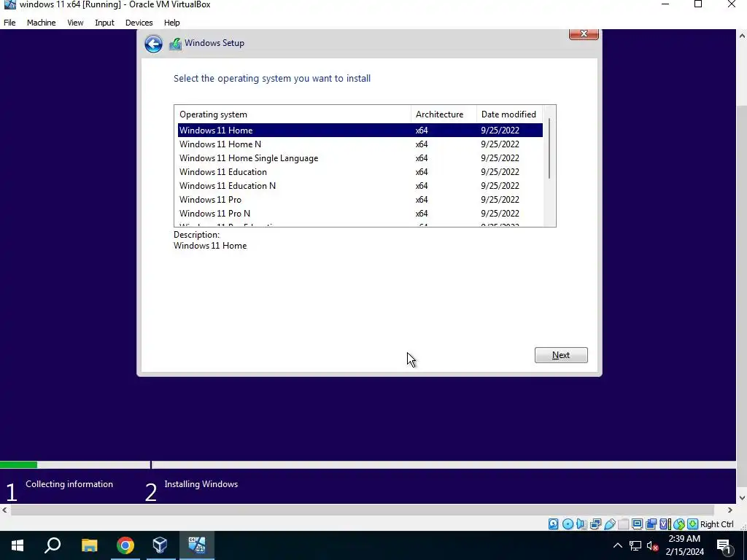
Task: Click the recording status indicator icon
Action: point(651,524)
